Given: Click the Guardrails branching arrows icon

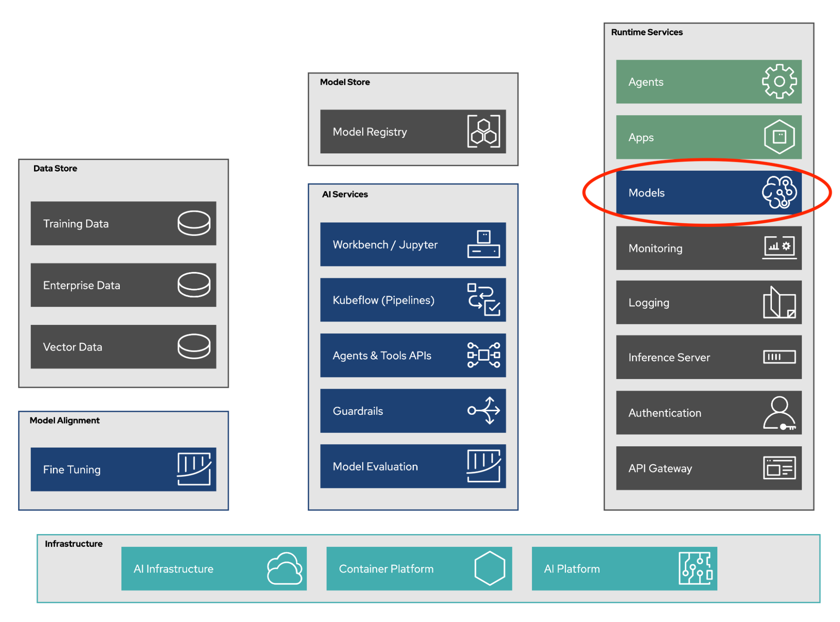Looking at the screenshot, I should (x=483, y=411).
